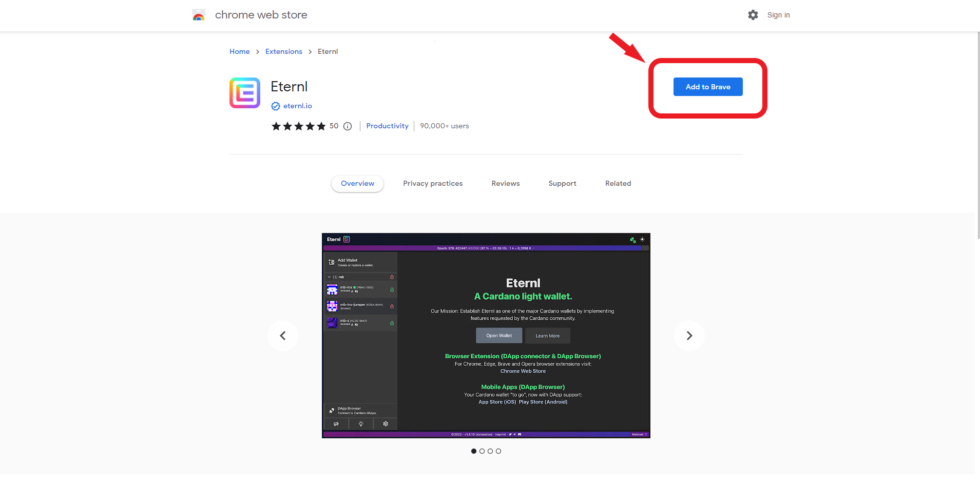The height and width of the screenshot is (485, 980).
Task: Click the 90,000+ users text
Action: (445, 126)
